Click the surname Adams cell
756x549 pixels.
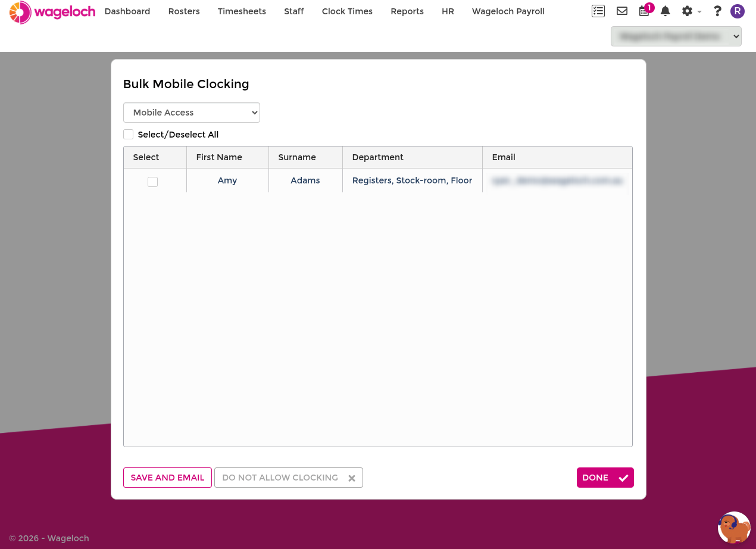pyautogui.click(x=305, y=180)
